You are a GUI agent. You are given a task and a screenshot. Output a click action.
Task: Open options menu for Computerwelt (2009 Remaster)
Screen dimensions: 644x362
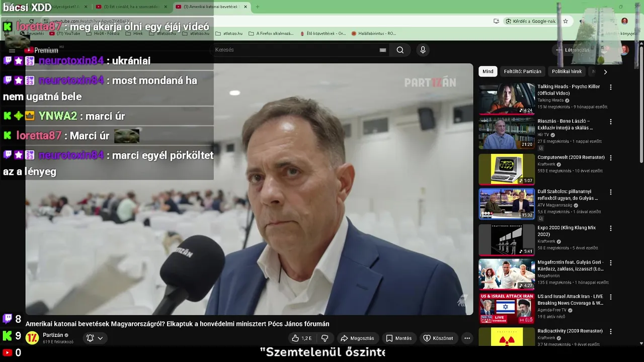[x=611, y=157]
